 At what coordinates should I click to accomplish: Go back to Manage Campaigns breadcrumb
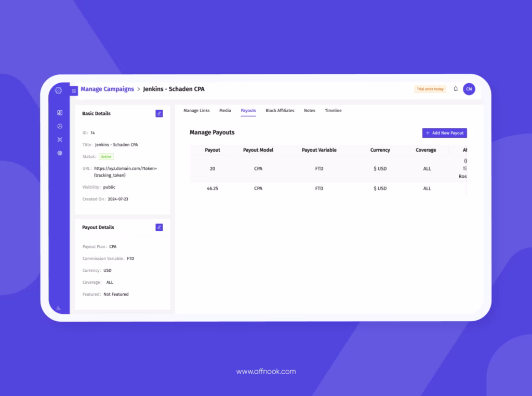(x=107, y=89)
